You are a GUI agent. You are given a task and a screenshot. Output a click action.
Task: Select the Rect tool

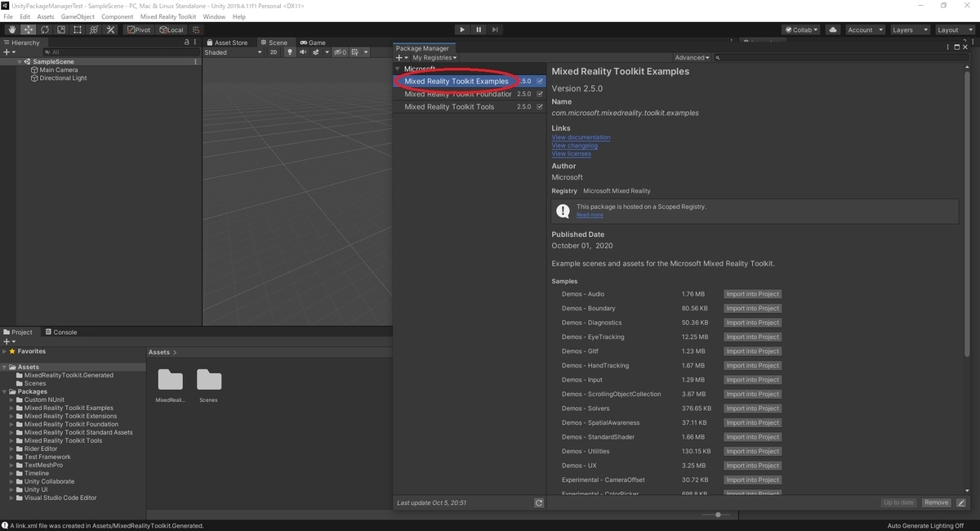pyautogui.click(x=77, y=29)
